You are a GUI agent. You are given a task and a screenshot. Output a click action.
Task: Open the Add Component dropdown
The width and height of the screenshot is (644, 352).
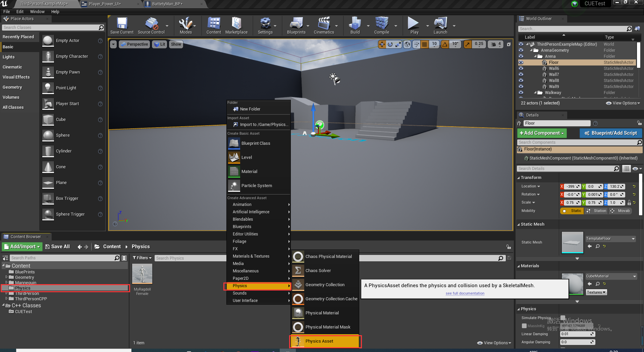click(x=542, y=133)
